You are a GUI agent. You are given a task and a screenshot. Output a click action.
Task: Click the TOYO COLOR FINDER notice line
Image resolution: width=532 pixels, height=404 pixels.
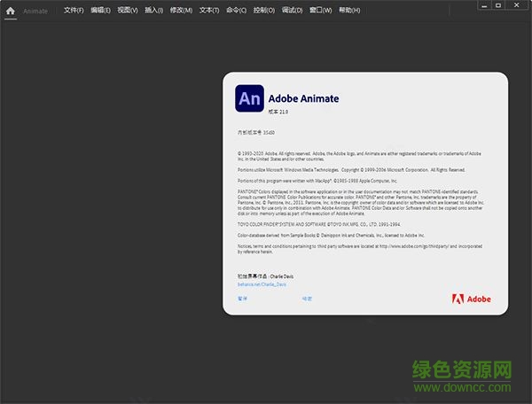coord(319,224)
